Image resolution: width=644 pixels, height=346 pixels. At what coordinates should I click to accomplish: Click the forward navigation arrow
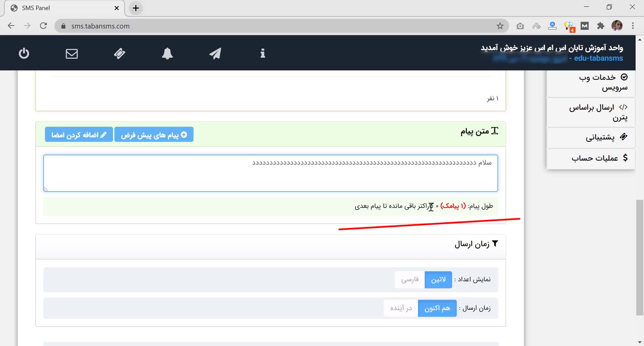tap(27, 26)
